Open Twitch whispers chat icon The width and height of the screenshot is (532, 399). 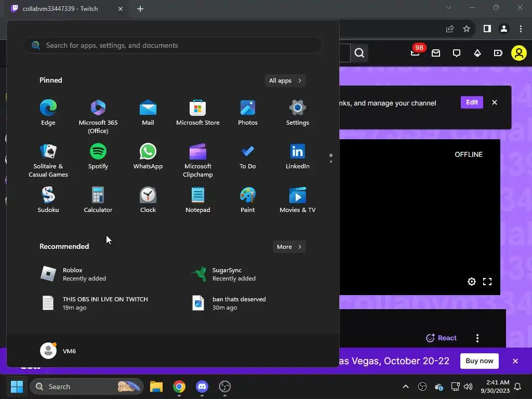click(457, 53)
